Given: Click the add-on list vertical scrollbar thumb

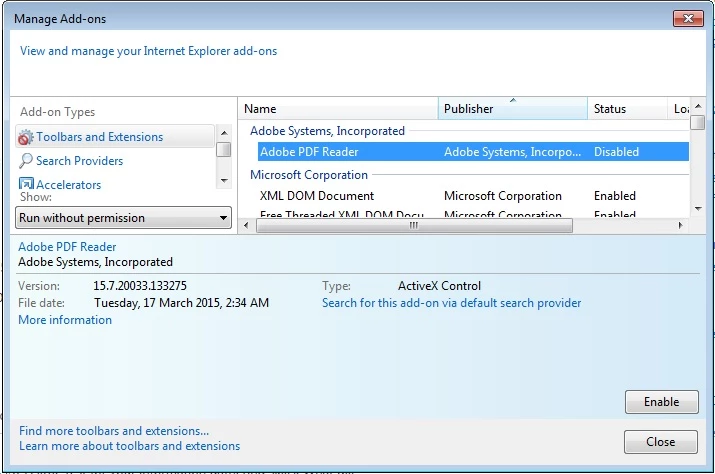Looking at the screenshot, I should [x=698, y=122].
